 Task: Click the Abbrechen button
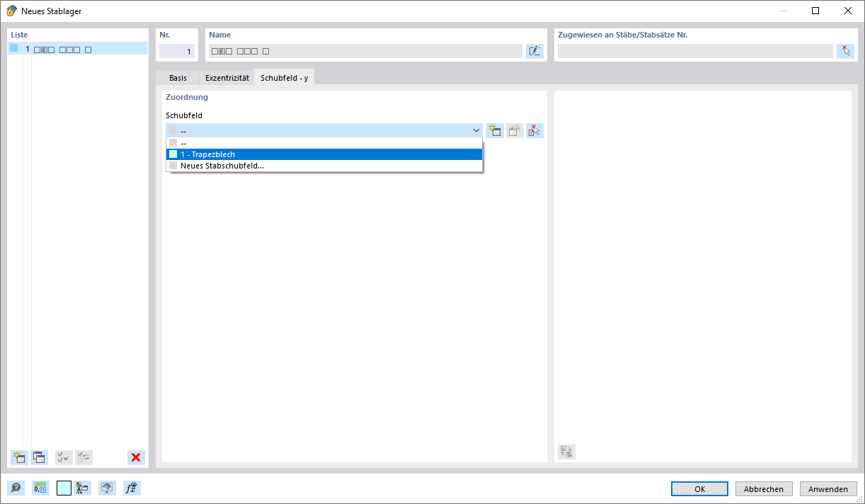tap(764, 489)
